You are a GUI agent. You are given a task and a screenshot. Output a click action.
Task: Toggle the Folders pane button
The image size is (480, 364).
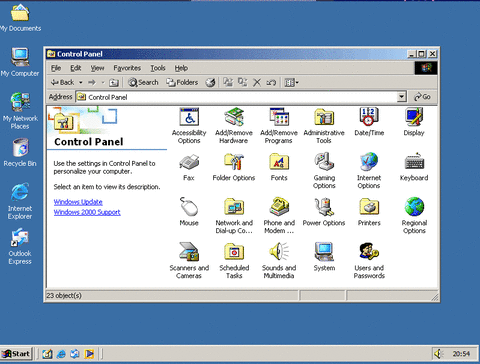[x=182, y=82]
